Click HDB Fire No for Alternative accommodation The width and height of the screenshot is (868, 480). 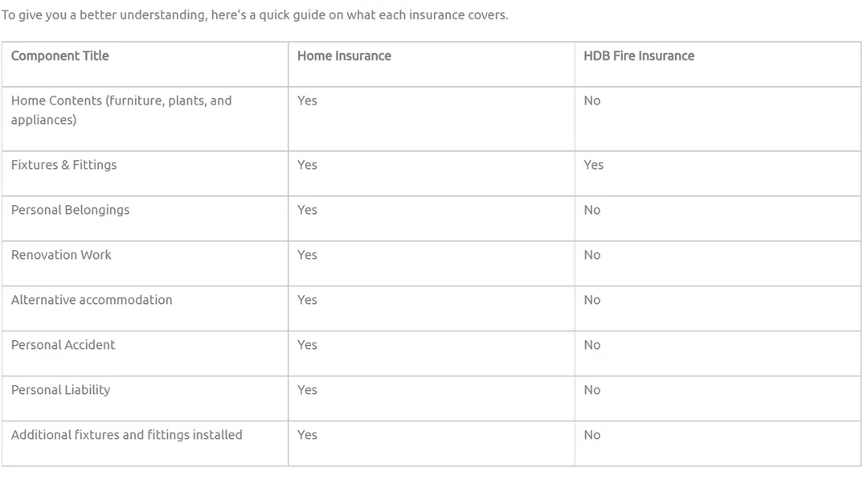[x=592, y=300]
